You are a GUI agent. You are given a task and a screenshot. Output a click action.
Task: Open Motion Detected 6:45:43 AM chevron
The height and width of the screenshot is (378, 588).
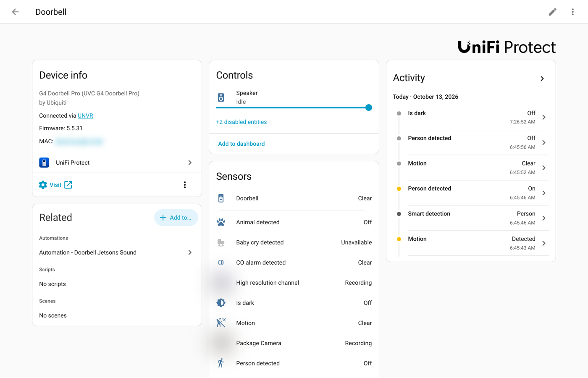point(544,244)
